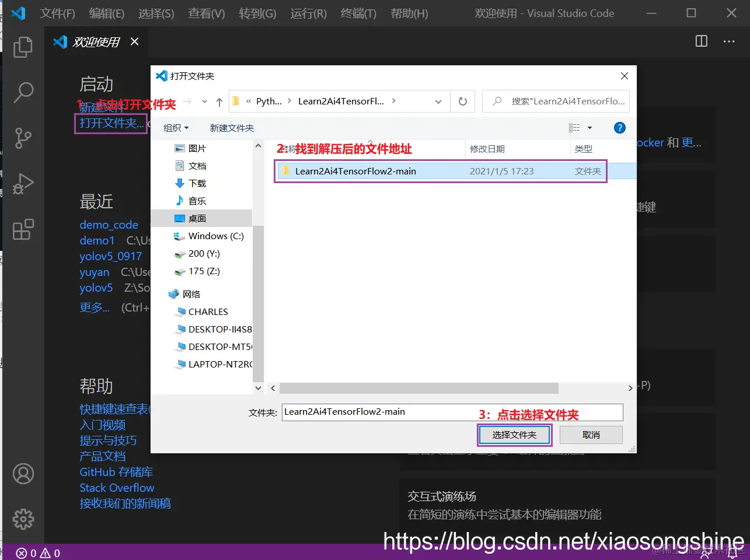Open the Selection (选择) menu
This screenshot has height=560, width=750.
(156, 13)
